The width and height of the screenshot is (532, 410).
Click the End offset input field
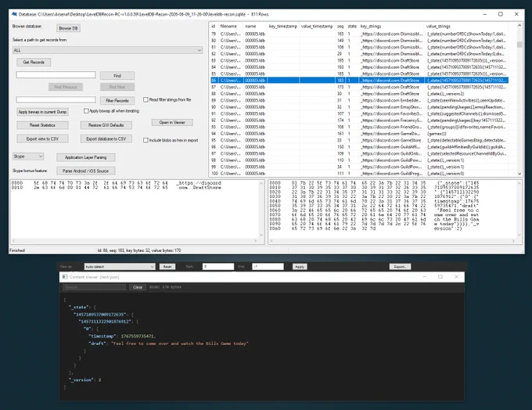point(268,267)
